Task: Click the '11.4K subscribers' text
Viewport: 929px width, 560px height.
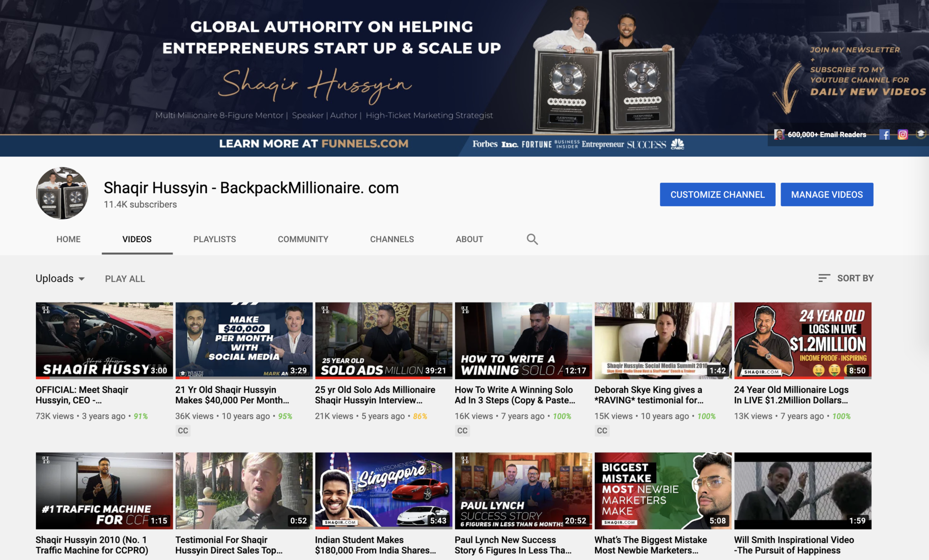Action: [140, 205]
